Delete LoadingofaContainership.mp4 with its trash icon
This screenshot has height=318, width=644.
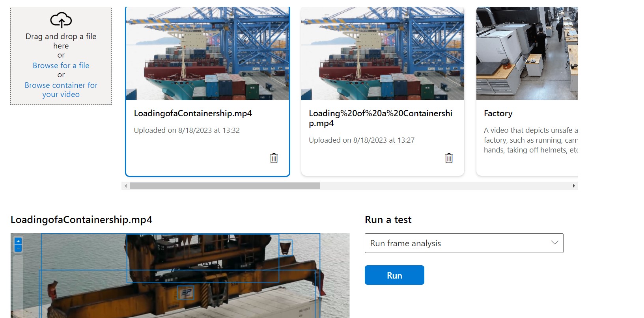274,158
